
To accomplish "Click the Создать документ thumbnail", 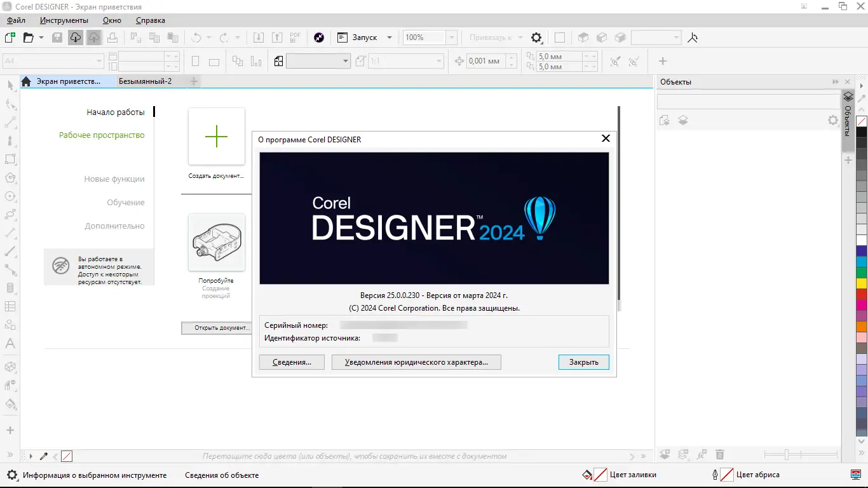I will click(217, 137).
